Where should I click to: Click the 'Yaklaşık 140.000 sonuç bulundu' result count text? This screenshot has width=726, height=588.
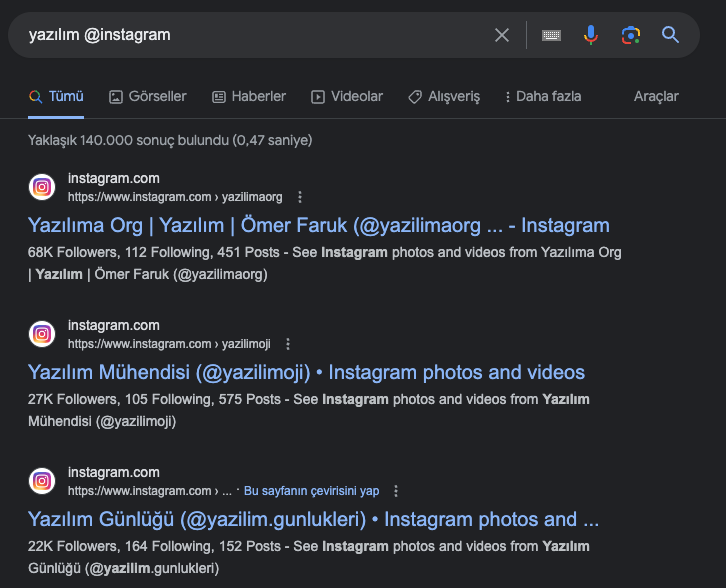tap(170, 140)
